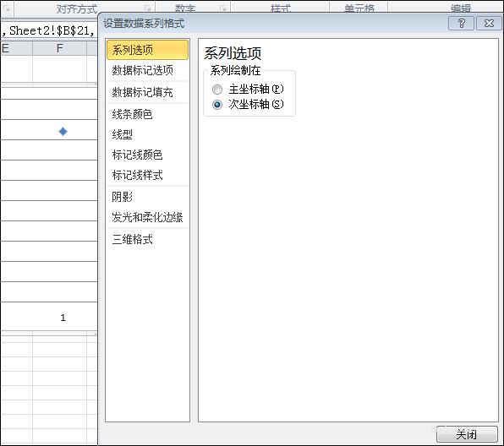Open alignment group dialog launcher
Image resolution: width=504 pixels, height=446 pixels.
tap(147, 8)
